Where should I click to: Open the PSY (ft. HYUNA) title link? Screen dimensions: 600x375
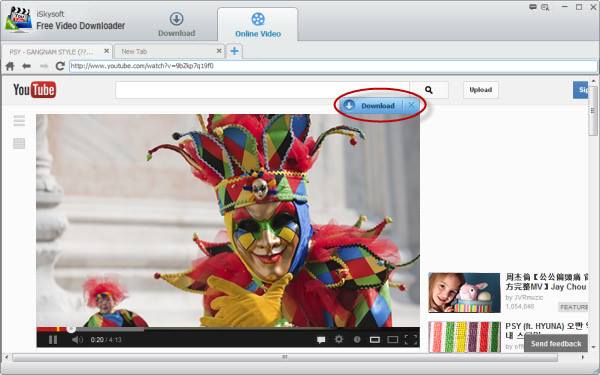[546, 331]
